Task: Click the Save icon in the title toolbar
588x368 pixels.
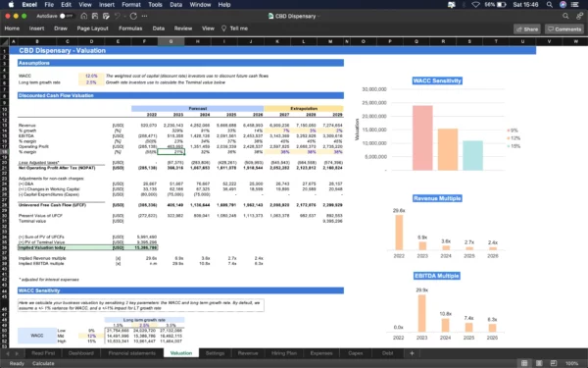Action: click(x=95, y=16)
